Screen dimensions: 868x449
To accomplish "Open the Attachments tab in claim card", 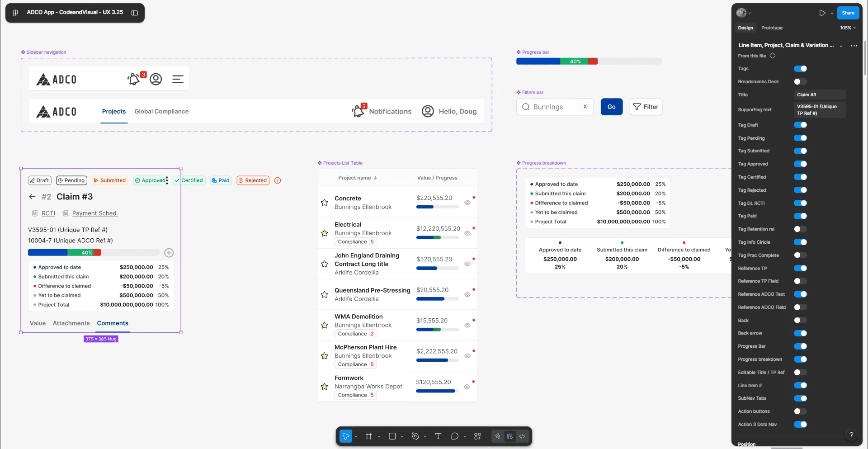I will tap(71, 323).
